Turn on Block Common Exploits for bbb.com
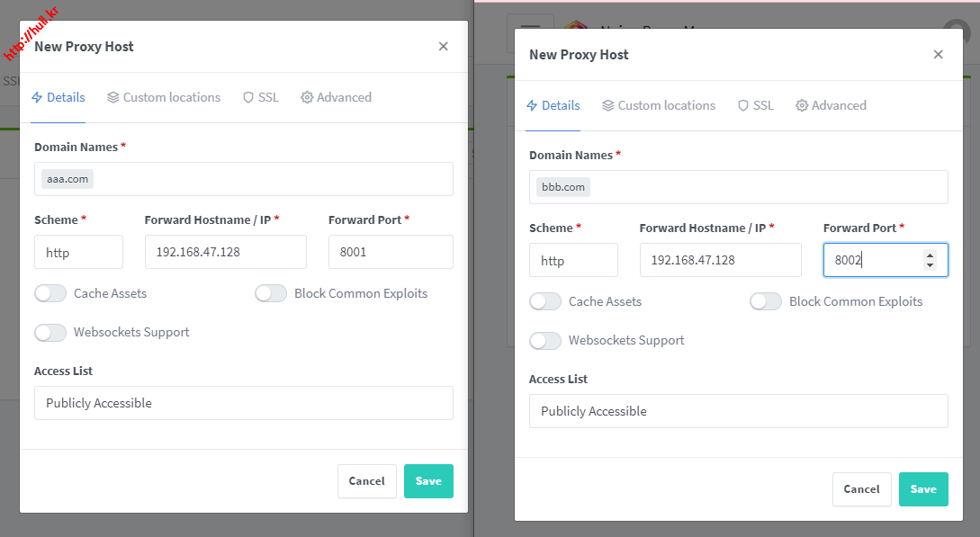The width and height of the screenshot is (980, 537). tap(766, 301)
